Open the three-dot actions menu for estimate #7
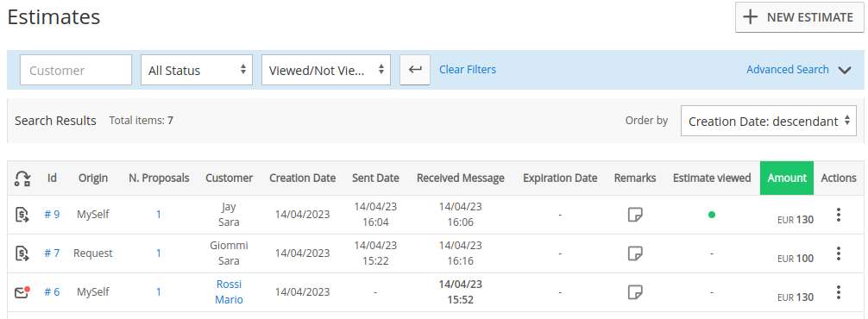Viewport: 868px width, 319px height. coord(839,253)
